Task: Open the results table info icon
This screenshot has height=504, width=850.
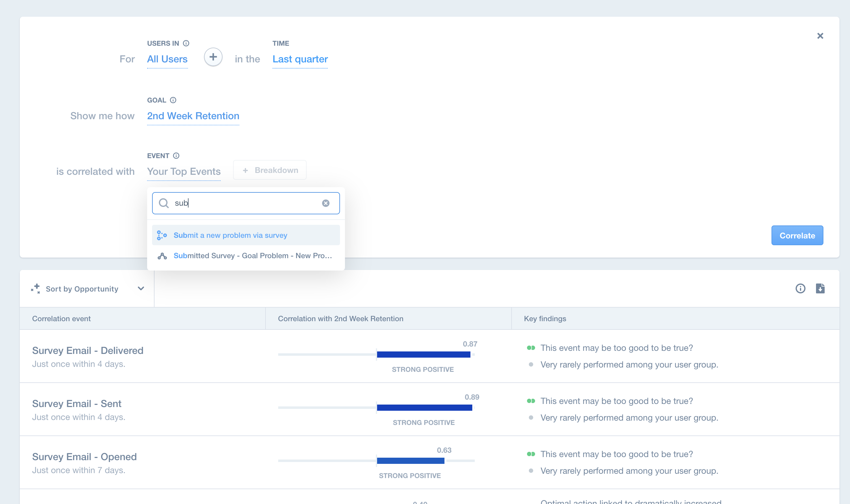Action: 800,289
